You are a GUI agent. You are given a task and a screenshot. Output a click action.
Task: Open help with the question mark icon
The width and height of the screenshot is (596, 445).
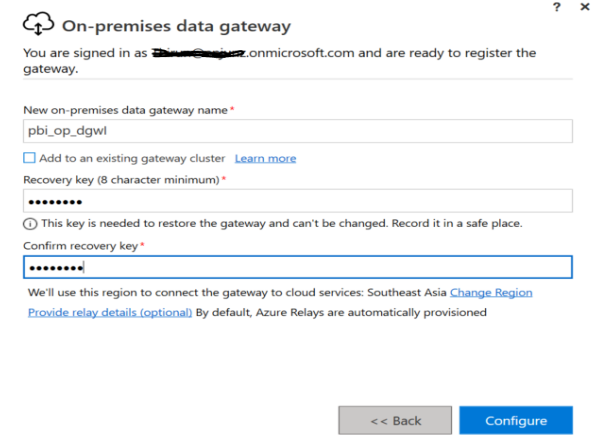556,7
